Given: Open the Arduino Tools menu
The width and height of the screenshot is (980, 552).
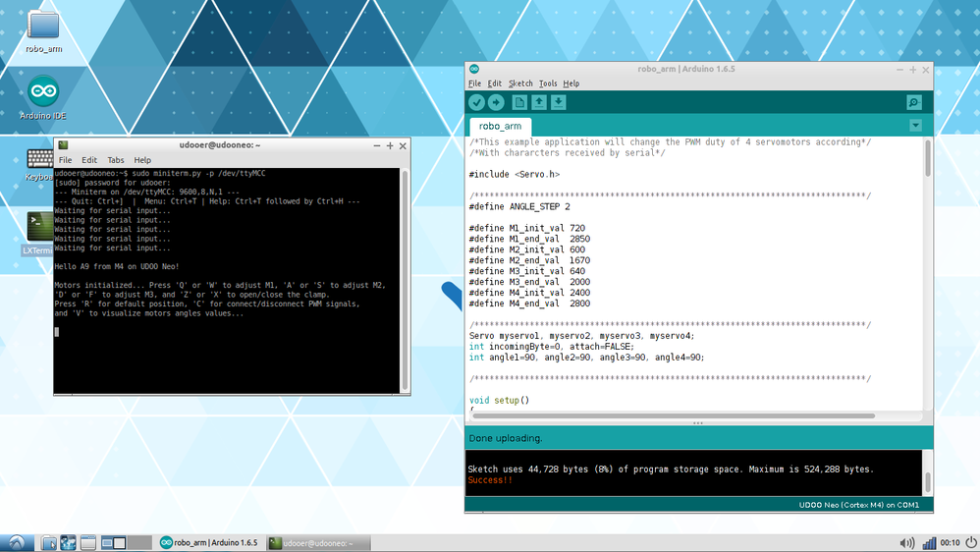Looking at the screenshot, I should (x=548, y=83).
